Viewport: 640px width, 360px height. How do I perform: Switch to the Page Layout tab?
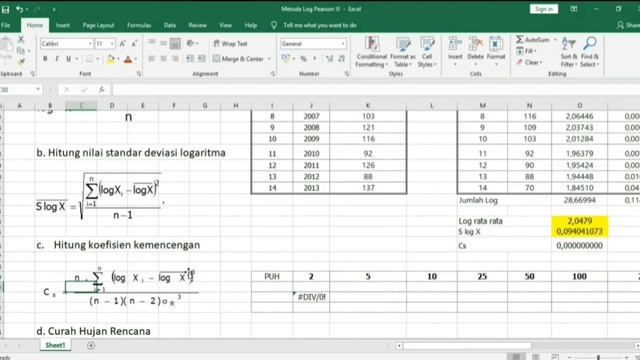pyautogui.click(x=98, y=25)
